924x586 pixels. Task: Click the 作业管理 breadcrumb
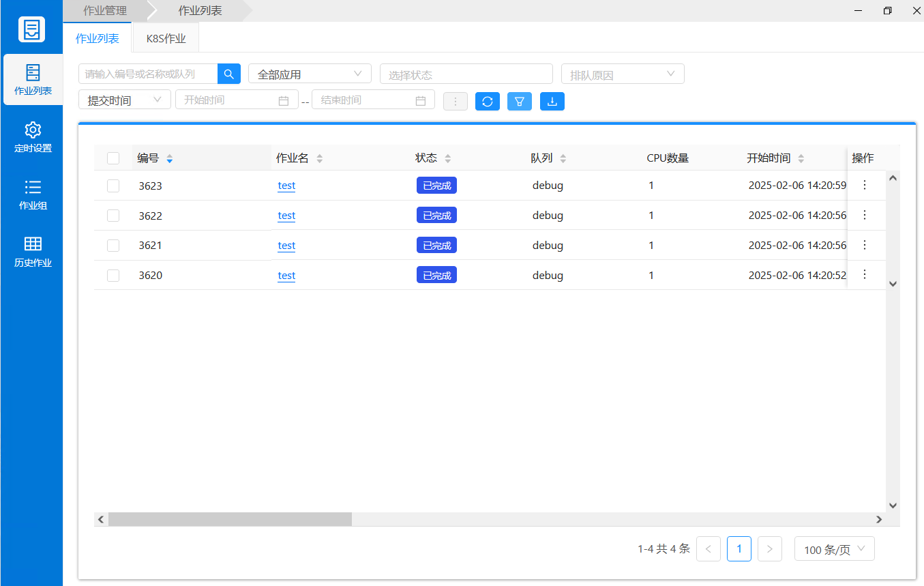[105, 11]
